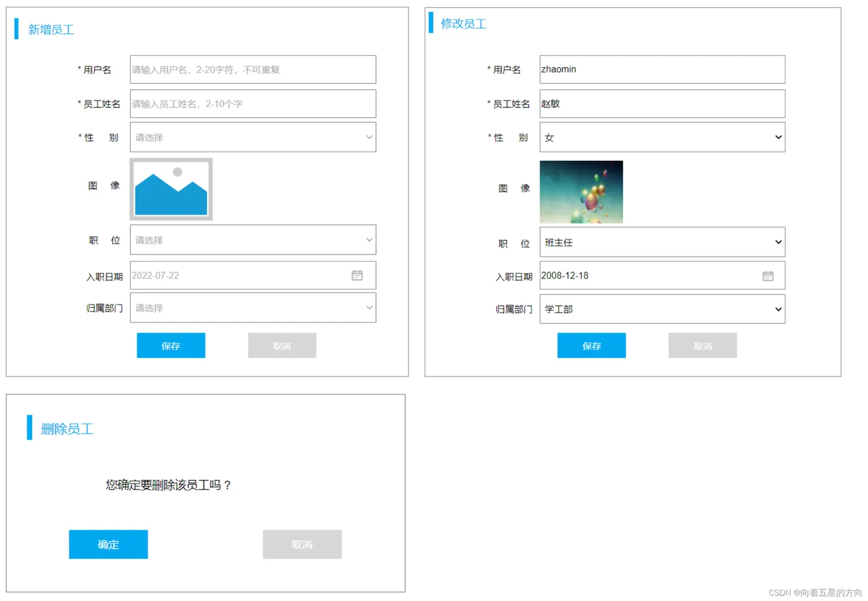Open 归属部门 dropdown showing 学工部
The height and width of the screenshot is (601, 868).
(662, 309)
